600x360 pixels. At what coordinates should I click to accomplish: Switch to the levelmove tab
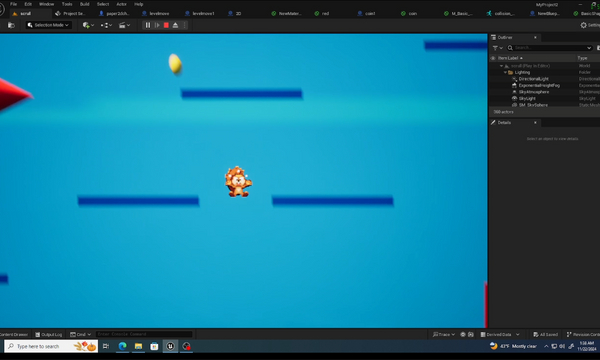[157, 13]
